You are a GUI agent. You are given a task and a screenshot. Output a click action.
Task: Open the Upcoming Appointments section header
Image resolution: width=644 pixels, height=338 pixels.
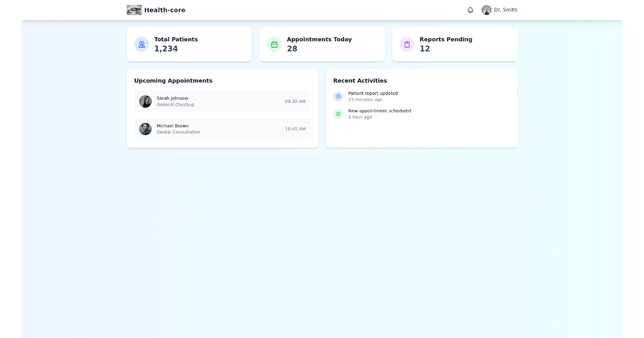173,80
